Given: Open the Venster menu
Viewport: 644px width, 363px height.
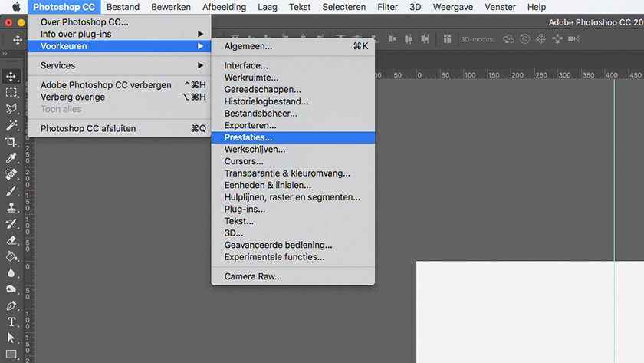Looking at the screenshot, I should 500,7.
